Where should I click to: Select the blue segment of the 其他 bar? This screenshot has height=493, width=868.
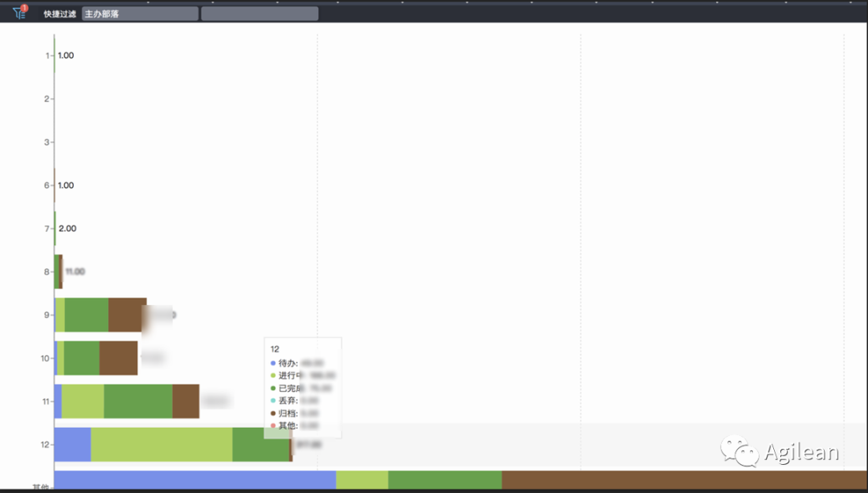click(194, 480)
